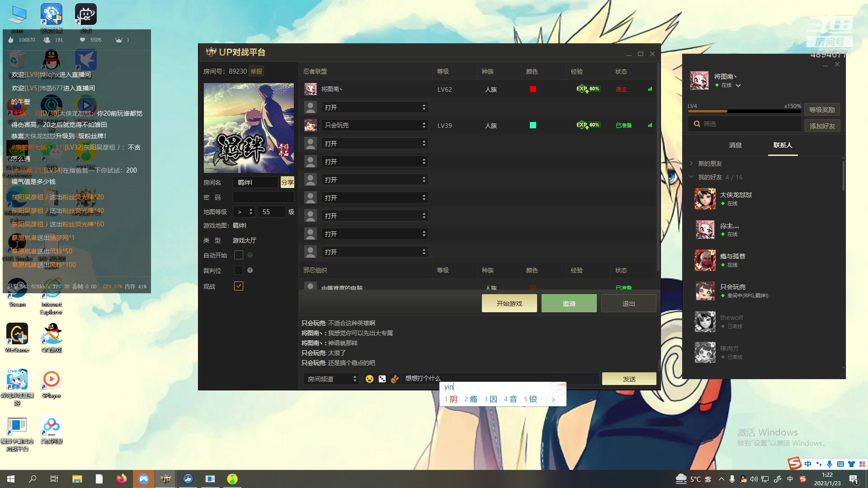This screenshot has height=488, width=868.
Task: Click the 分享 button next to room name
Action: [288, 182]
